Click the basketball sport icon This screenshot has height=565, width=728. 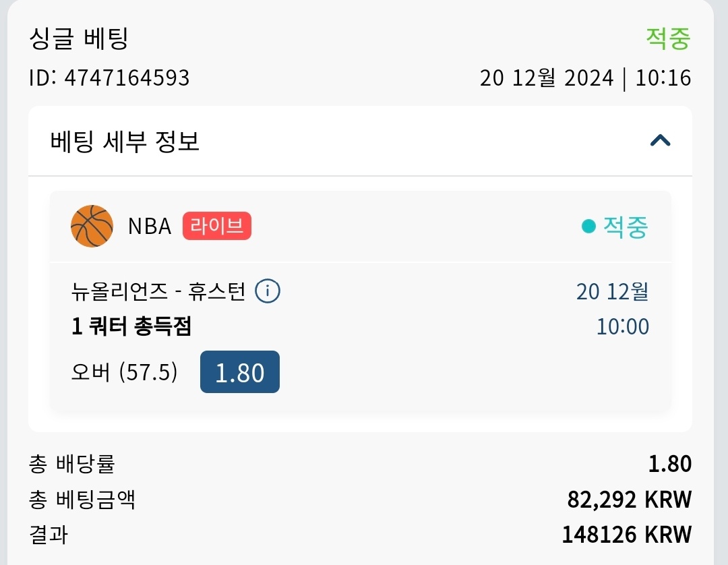[x=92, y=226]
